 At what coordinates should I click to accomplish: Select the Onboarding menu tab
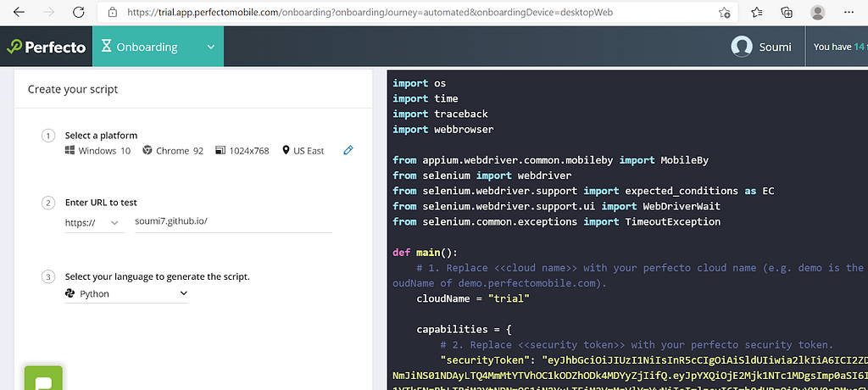tap(159, 47)
